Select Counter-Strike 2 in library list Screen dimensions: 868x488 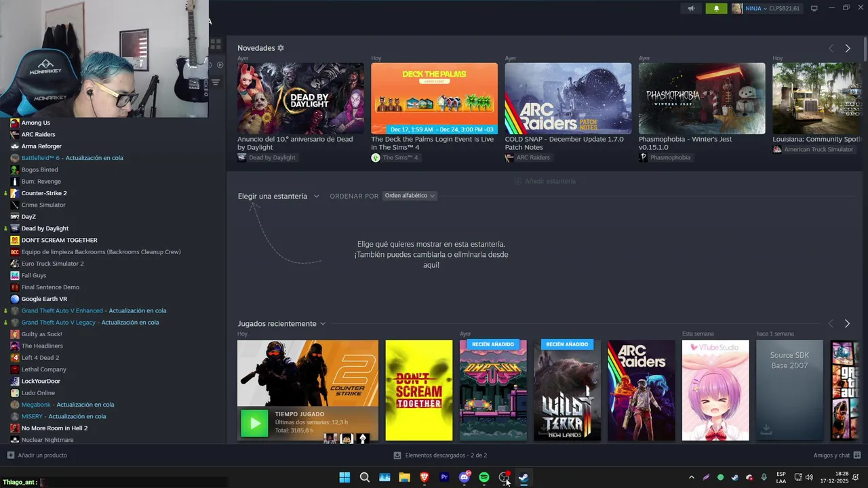click(44, 193)
